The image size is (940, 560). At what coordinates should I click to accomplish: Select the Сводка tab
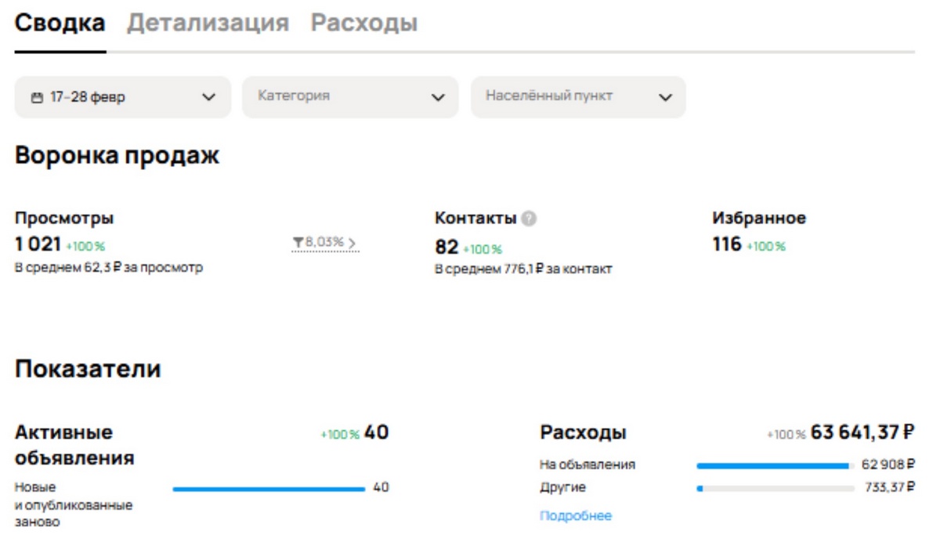[x=60, y=23]
